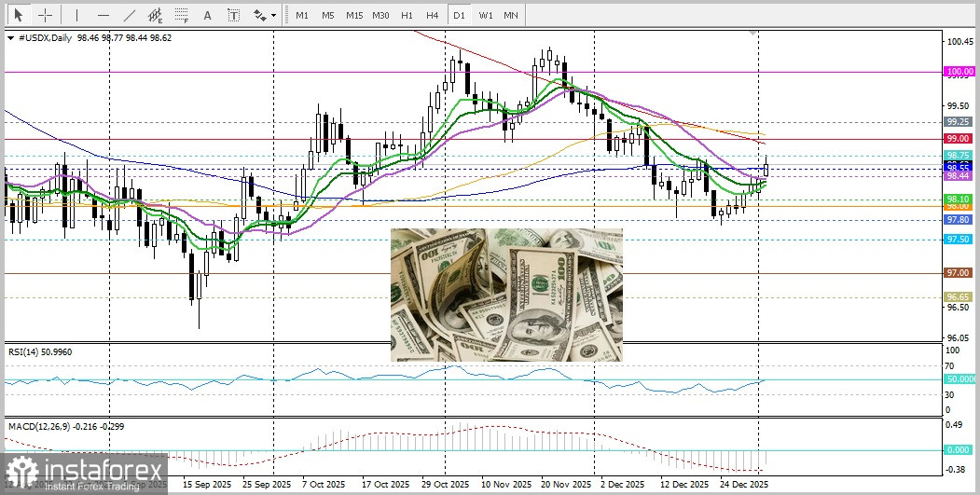Click the green 98.10 price level tag
Screen dimensions: 980x495
point(959,199)
